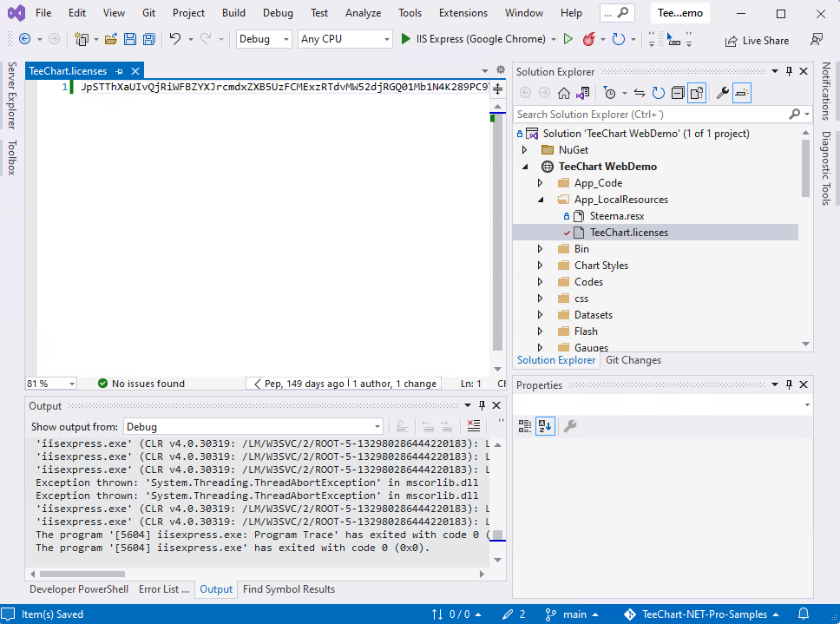Switch to Developer PowerShell tab
Screen dimensions: 840x624
(x=79, y=589)
